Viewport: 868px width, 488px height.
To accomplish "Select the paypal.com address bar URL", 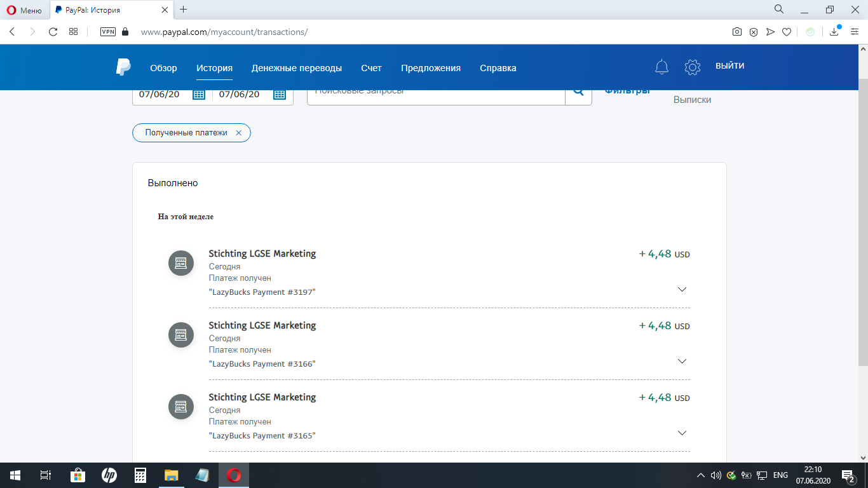I will [224, 32].
